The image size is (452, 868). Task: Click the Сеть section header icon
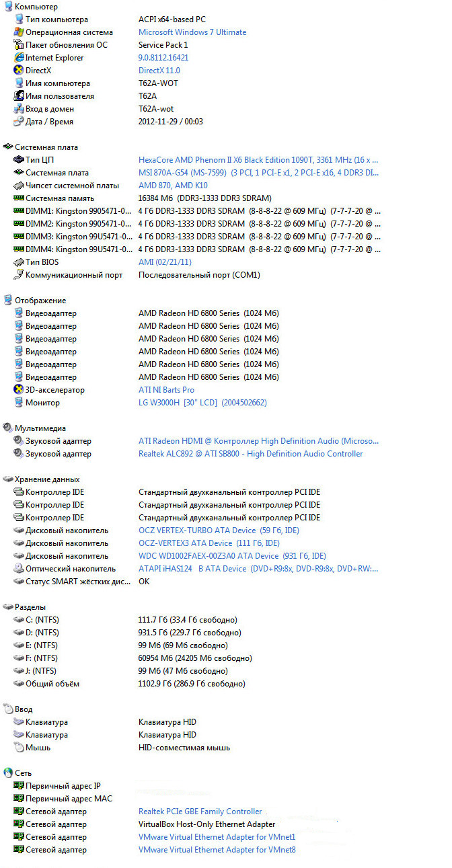(x=8, y=773)
